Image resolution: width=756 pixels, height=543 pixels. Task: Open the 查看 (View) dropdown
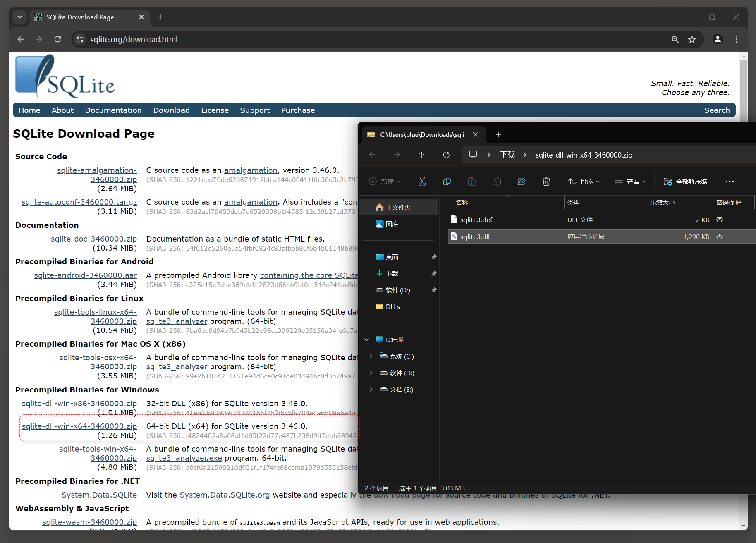pyautogui.click(x=630, y=182)
